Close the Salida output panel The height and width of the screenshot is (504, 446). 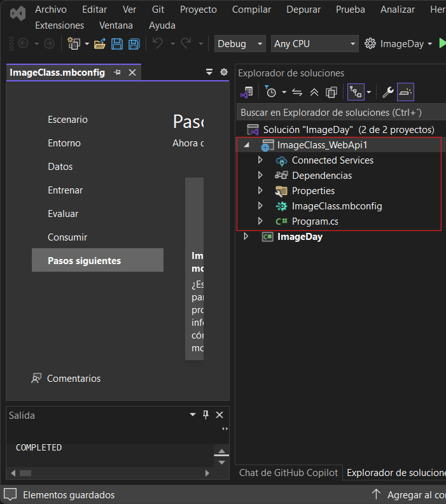click(220, 415)
